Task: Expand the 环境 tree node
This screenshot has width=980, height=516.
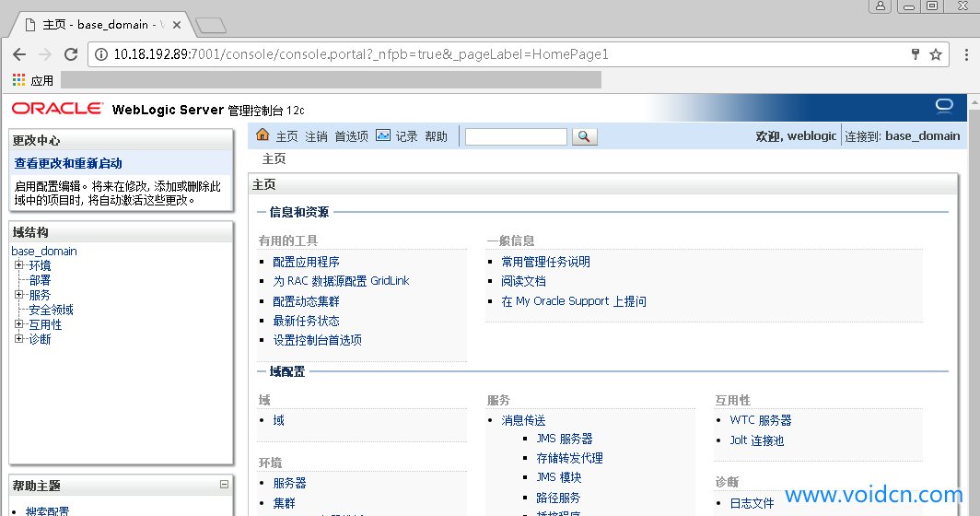Action: point(18,265)
